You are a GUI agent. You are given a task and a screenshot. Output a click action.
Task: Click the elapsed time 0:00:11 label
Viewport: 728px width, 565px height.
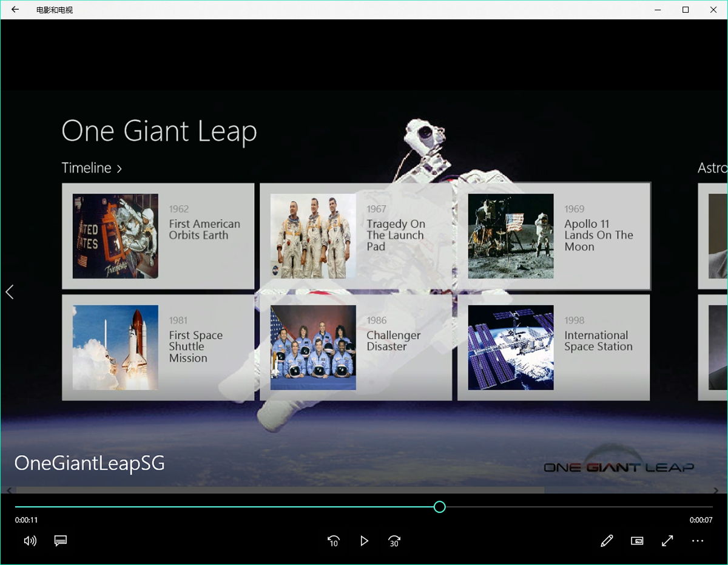(x=27, y=520)
